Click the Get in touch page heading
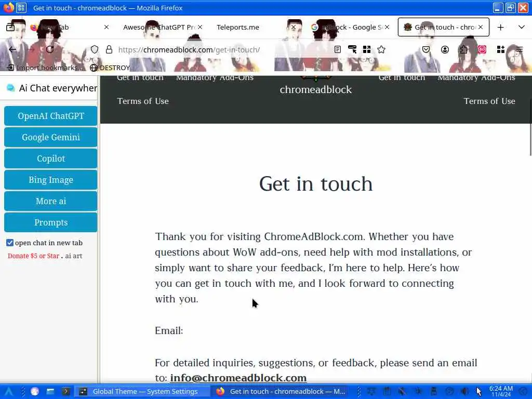The width and height of the screenshot is (532, 399). tap(316, 184)
